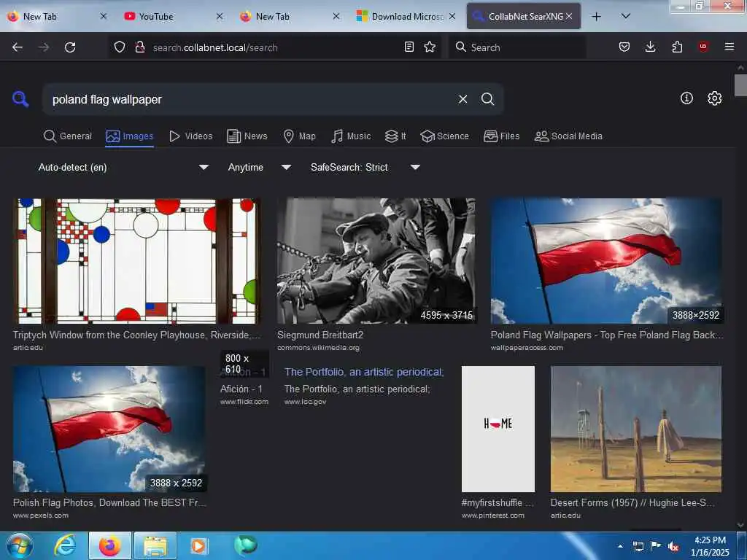Image resolution: width=747 pixels, height=560 pixels.
Task: Open the SafeSearch: Strict dropdown
Action: [365, 167]
